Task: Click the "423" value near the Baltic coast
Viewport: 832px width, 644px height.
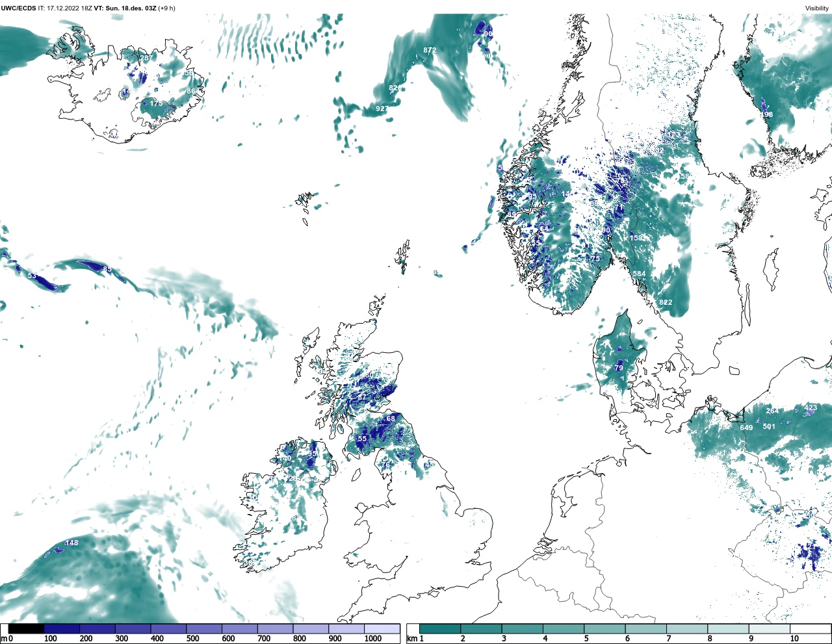Action: point(811,408)
